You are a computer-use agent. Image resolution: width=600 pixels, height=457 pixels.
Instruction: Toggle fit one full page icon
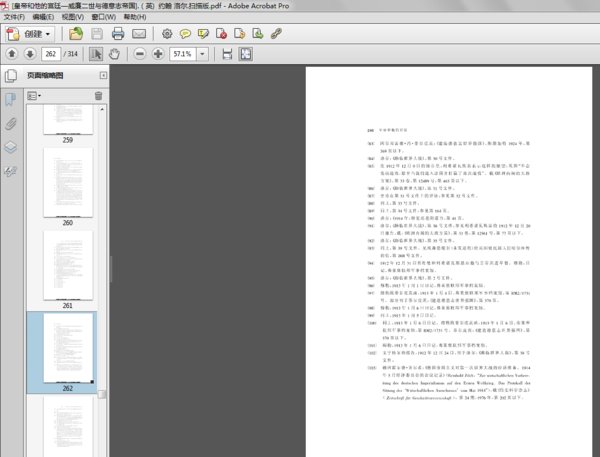246,54
